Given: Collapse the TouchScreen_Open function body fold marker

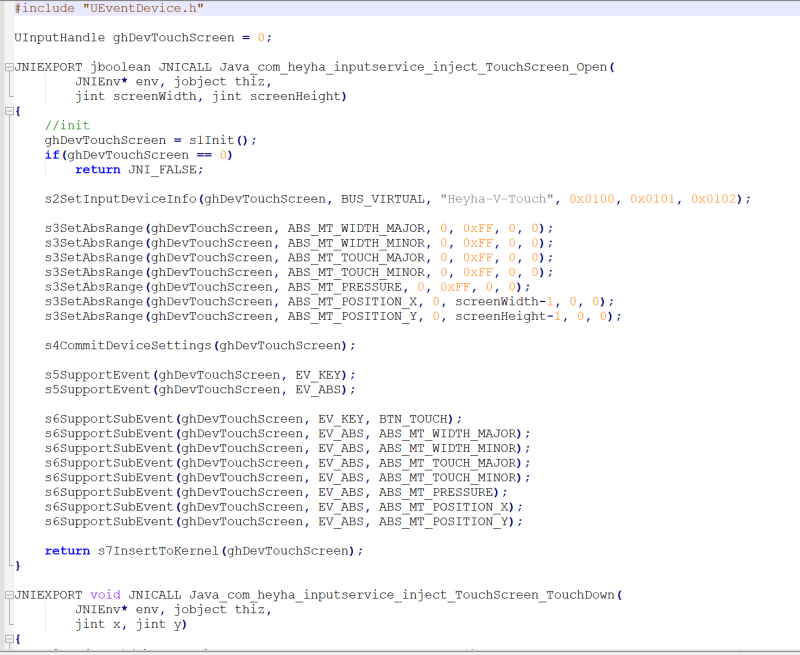Looking at the screenshot, I should 9,111.
